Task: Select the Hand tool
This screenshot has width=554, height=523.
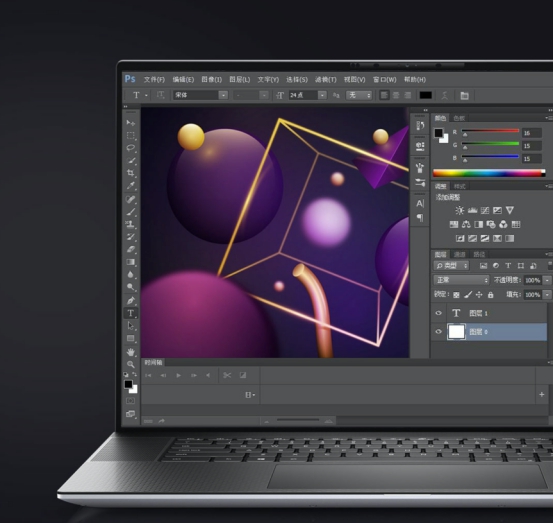Action: tap(131, 352)
